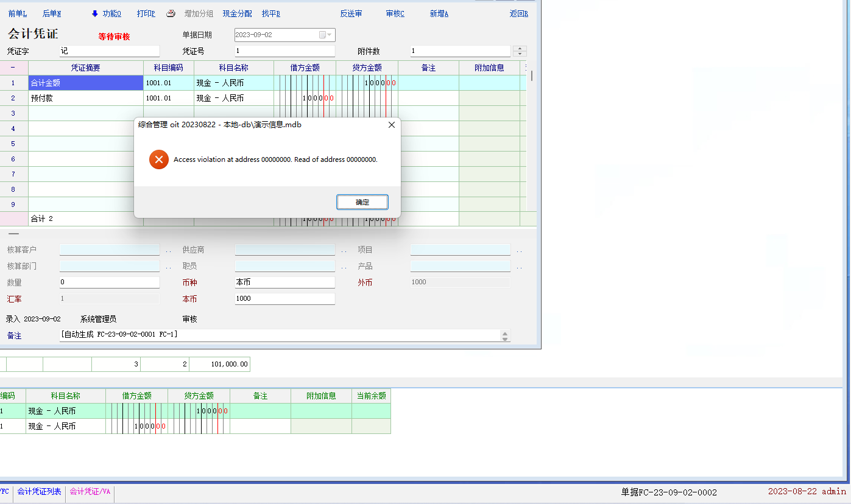Image resolution: width=851 pixels, height=504 pixels.
Task: Click the minus header cell in voucher grid
Action: (13, 68)
